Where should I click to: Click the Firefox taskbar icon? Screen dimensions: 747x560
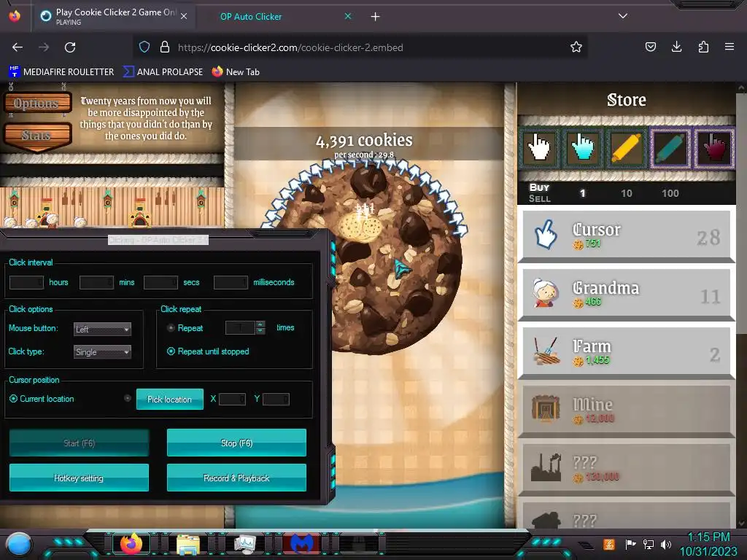tap(131, 543)
